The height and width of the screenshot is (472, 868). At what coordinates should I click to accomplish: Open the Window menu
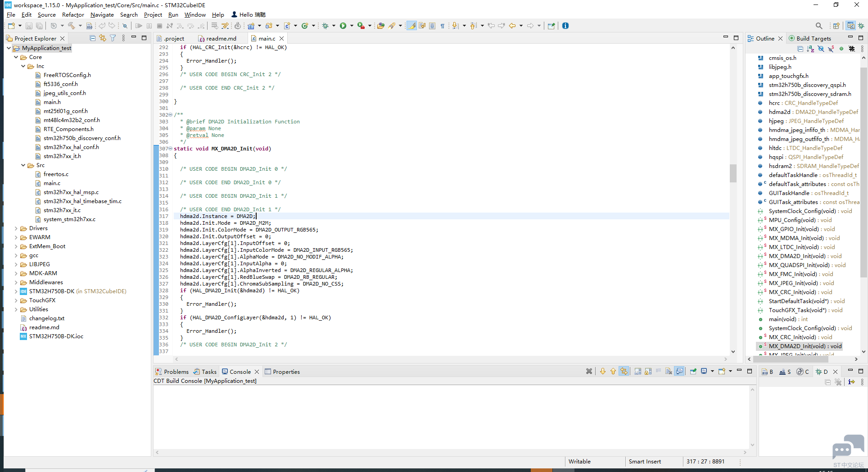pos(195,15)
